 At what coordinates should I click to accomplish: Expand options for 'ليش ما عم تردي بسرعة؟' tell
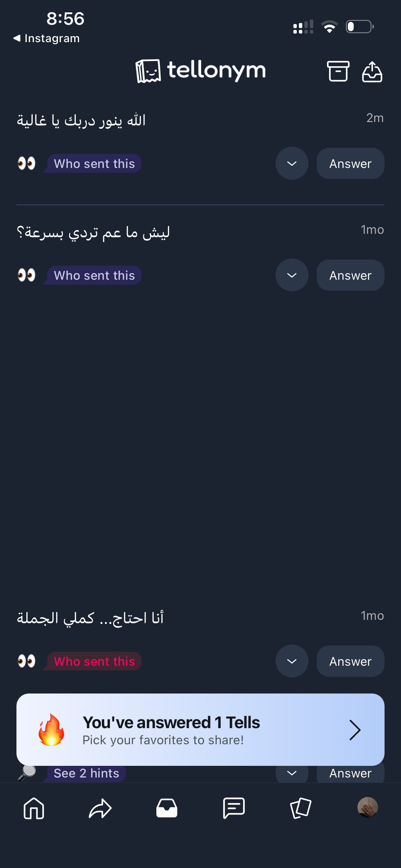292,275
